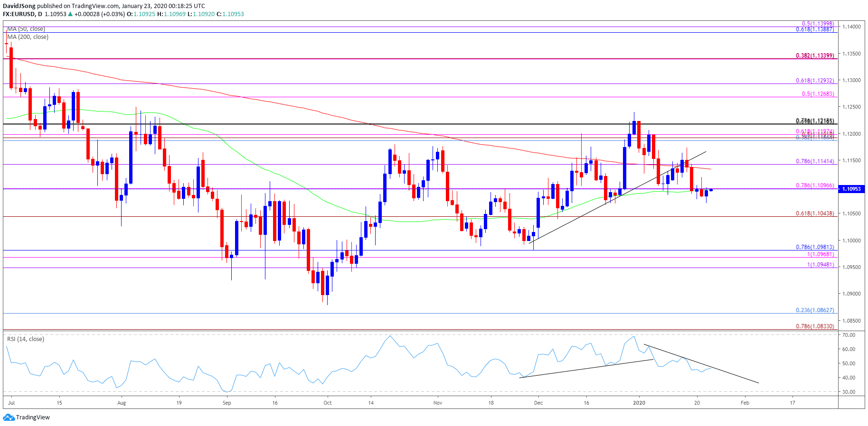Click the Oct label on time axis
The height and width of the screenshot is (426, 868).
point(328,403)
